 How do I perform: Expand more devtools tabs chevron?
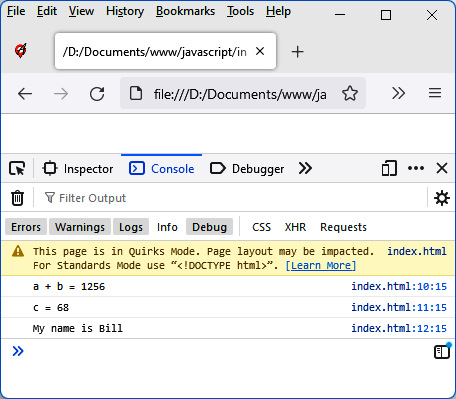(305, 168)
